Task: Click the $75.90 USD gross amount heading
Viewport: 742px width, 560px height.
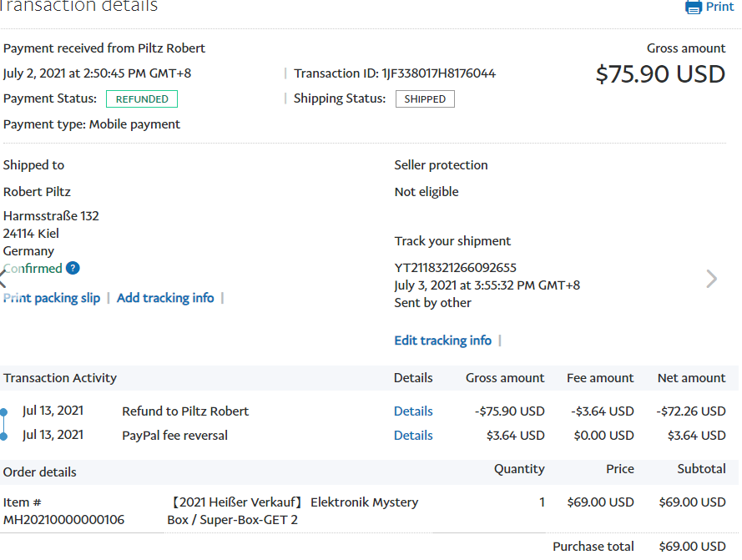Action: pyautogui.click(x=660, y=74)
